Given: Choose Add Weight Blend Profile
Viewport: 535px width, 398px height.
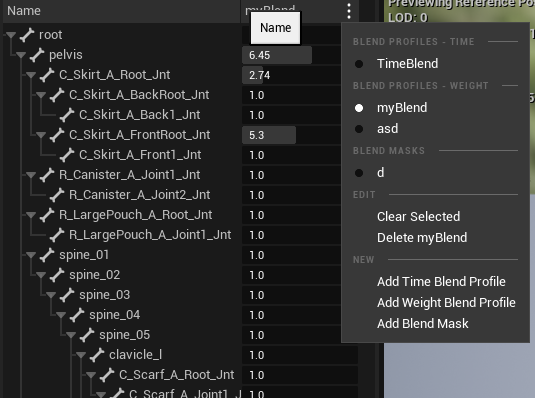Looking at the screenshot, I should click(446, 302).
